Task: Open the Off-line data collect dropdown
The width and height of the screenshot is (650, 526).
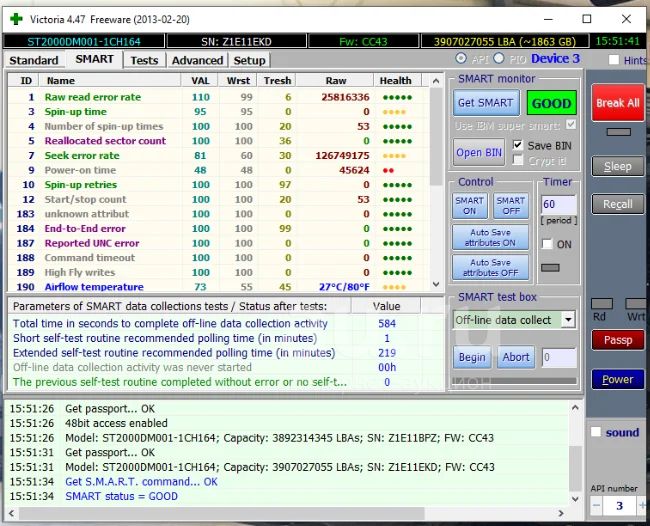Action: click(x=568, y=320)
